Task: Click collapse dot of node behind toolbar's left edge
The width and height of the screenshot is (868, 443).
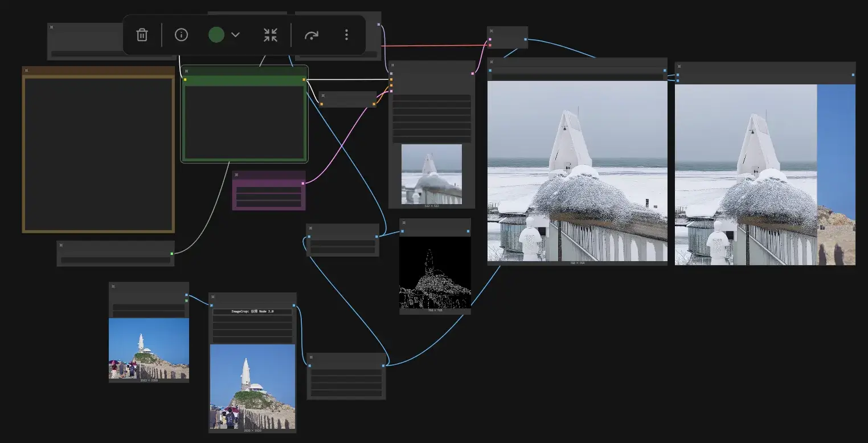Action: (51, 27)
